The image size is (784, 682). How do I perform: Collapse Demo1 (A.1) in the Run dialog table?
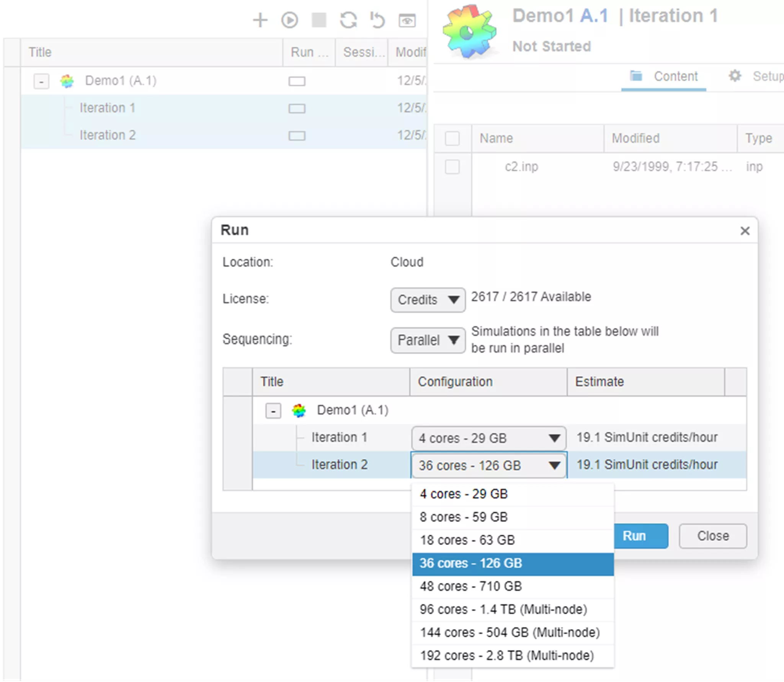click(273, 411)
